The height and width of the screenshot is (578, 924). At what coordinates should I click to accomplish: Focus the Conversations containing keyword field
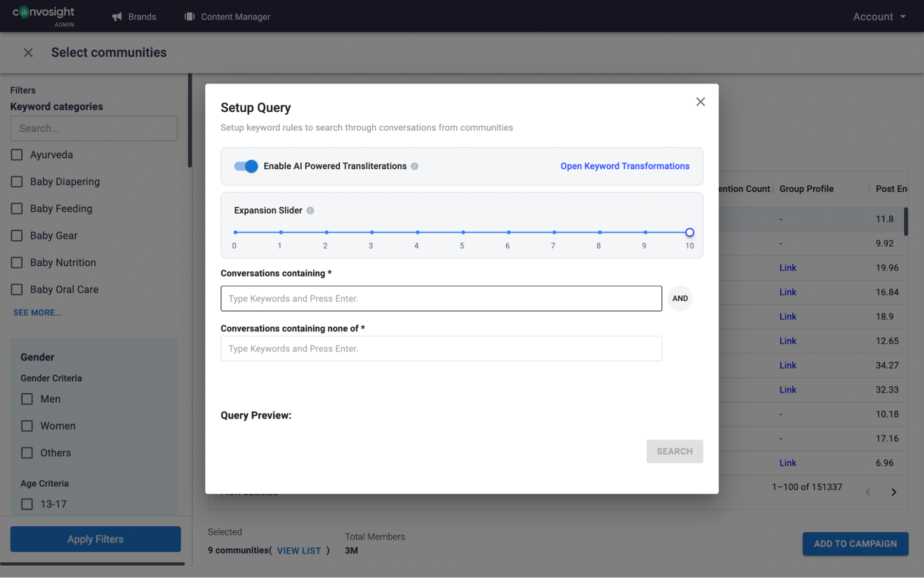(441, 299)
